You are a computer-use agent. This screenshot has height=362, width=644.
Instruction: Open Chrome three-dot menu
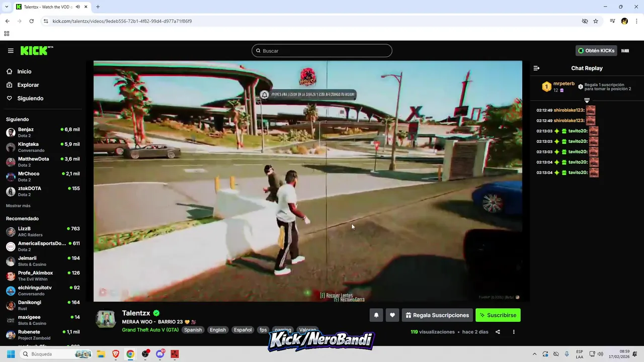(636, 21)
